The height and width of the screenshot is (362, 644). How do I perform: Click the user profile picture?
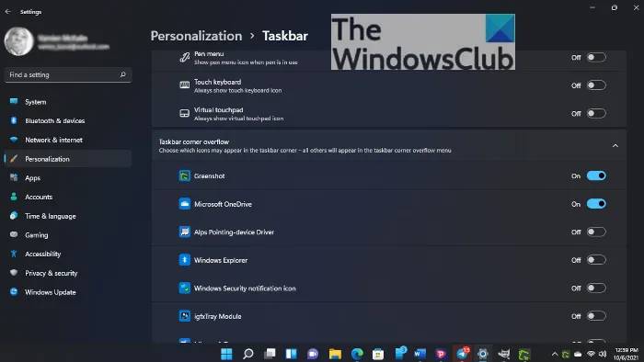(18, 41)
